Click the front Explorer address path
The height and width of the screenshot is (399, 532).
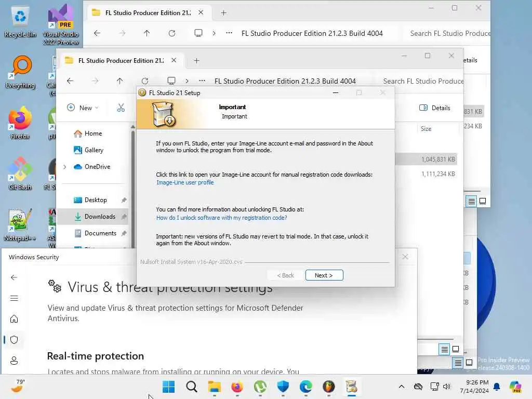[285, 81]
